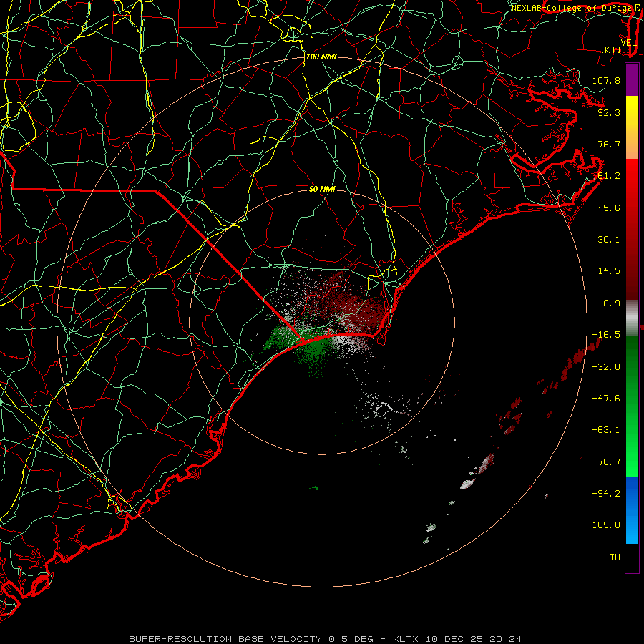Pick the black TH segment of the color bar
The image size is (644, 644).
tap(632, 557)
